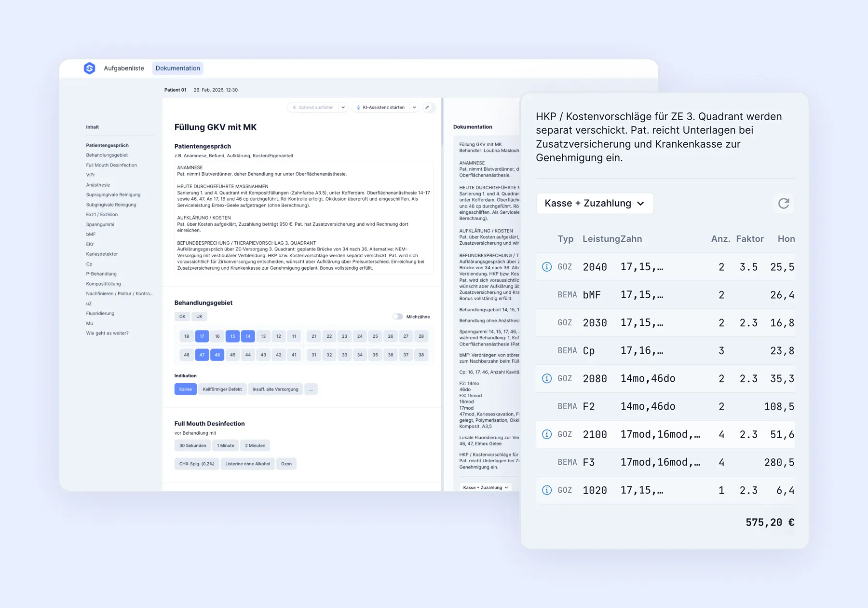Expand the KI-Assistenz starten dropdown arrow

point(414,108)
